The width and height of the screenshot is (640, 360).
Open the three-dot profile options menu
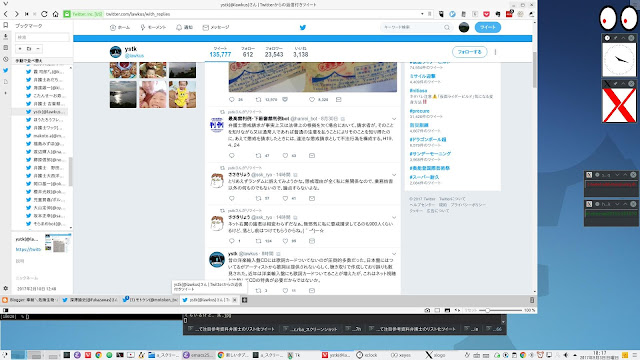[x=496, y=52]
